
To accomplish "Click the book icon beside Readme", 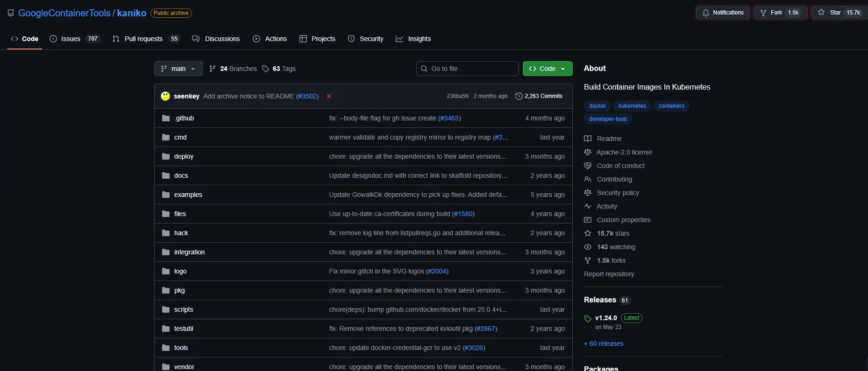I will pos(588,139).
